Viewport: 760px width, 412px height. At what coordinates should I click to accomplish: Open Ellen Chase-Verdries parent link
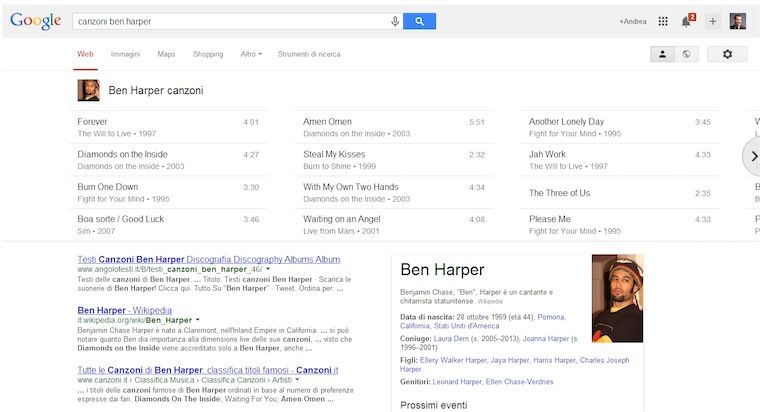[519, 382]
